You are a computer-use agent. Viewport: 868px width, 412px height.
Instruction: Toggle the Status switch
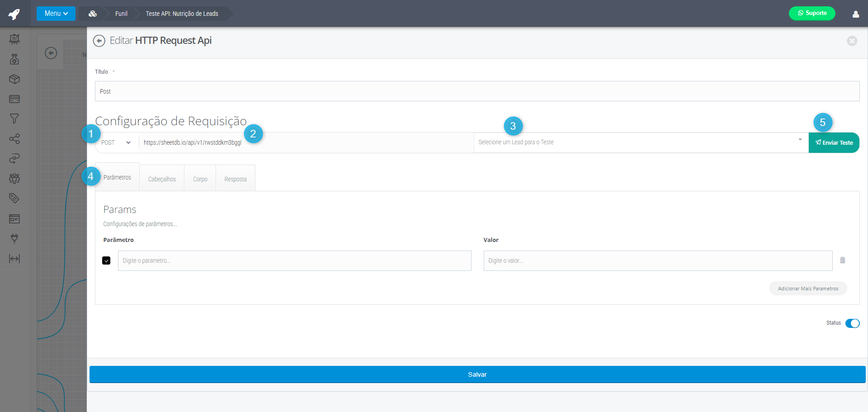[x=852, y=323]
